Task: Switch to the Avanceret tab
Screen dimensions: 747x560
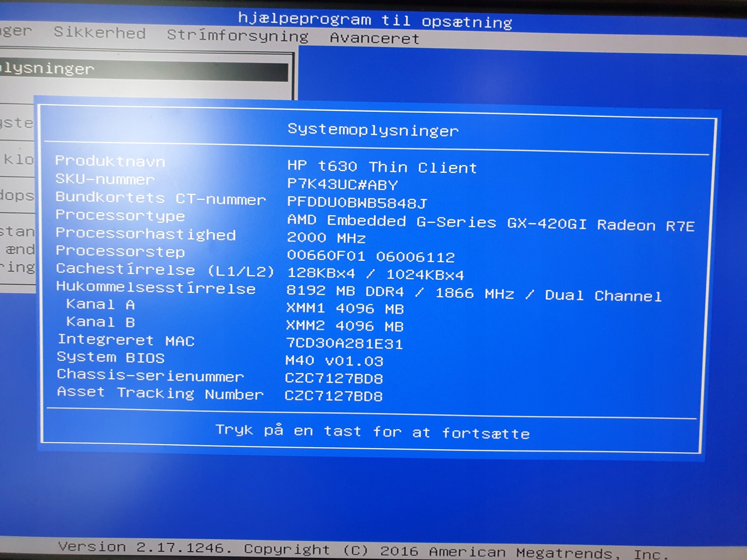Action: tap(374, 39)
